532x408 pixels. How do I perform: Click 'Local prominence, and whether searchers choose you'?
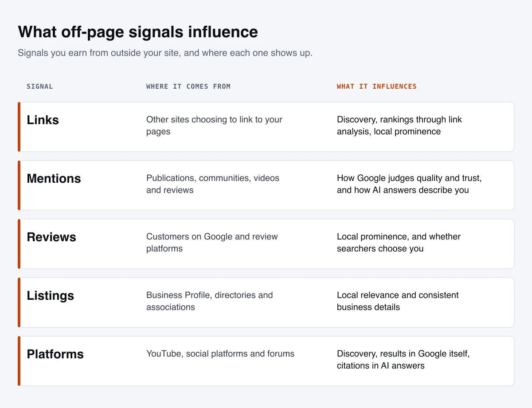(399, 243)
